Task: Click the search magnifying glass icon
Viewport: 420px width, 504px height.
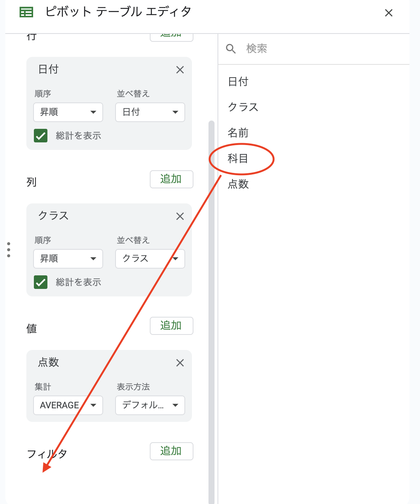Action: [231, 49]
